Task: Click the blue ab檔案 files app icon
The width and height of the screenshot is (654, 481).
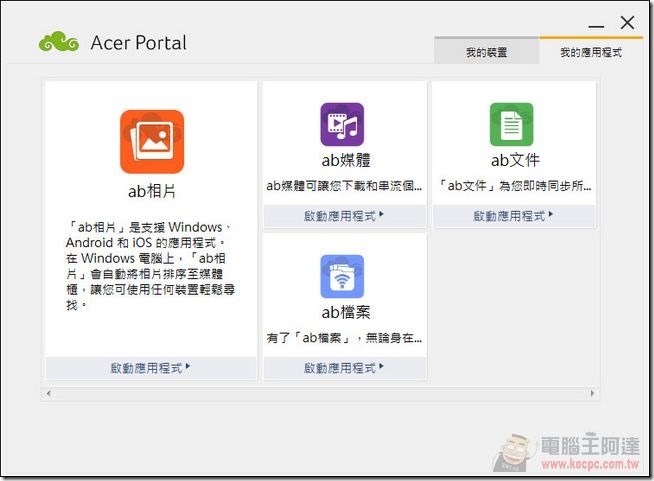Action: point(342,276)
